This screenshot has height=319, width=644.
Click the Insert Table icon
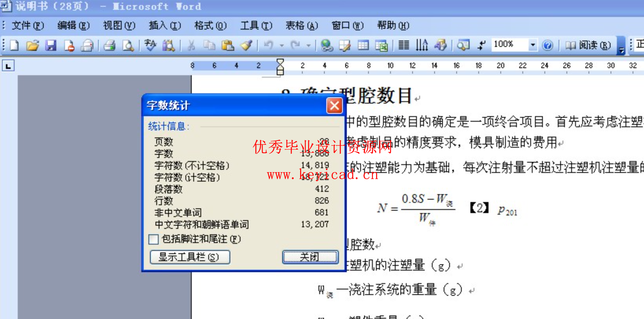pyautogui.click(x=363, y=46)
